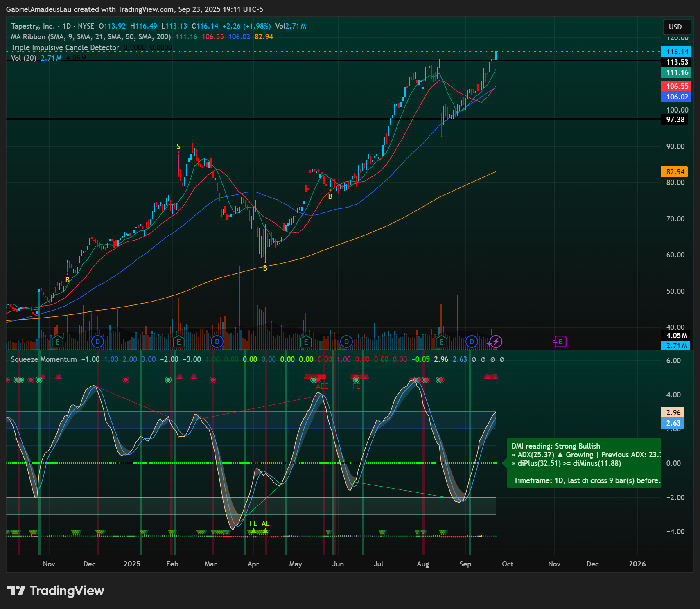Select the Squeeze Momentum indicator title
This screenshot has width=700, height=609.
[44, 359]
